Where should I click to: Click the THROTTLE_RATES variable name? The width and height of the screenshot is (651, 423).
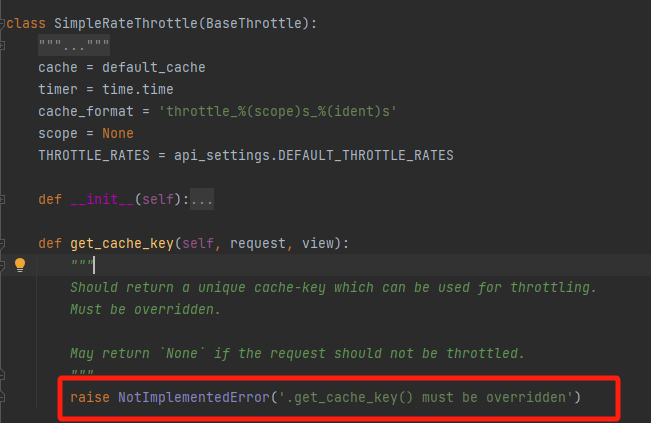[x=94, y=155]
